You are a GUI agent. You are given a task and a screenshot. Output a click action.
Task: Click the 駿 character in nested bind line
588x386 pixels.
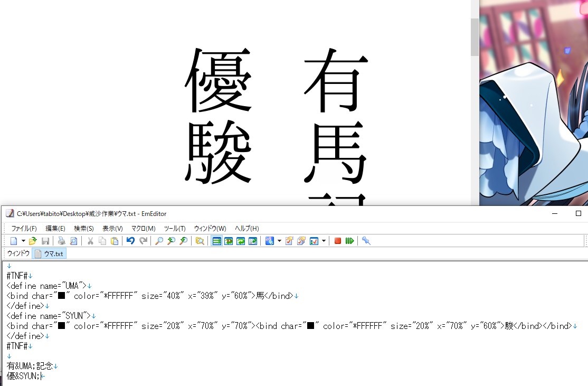[509, 326]
